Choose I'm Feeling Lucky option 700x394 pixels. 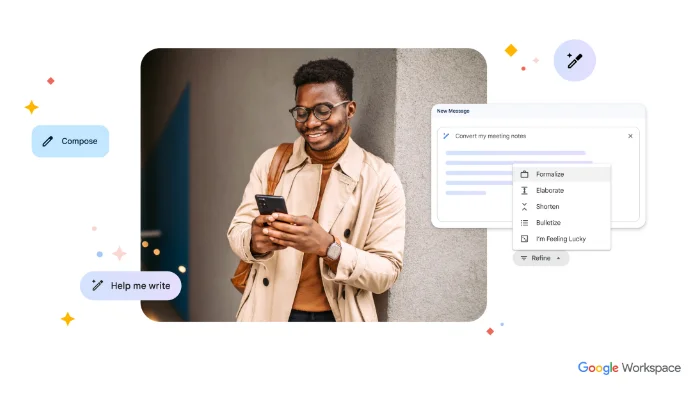[x=562, y=239]
